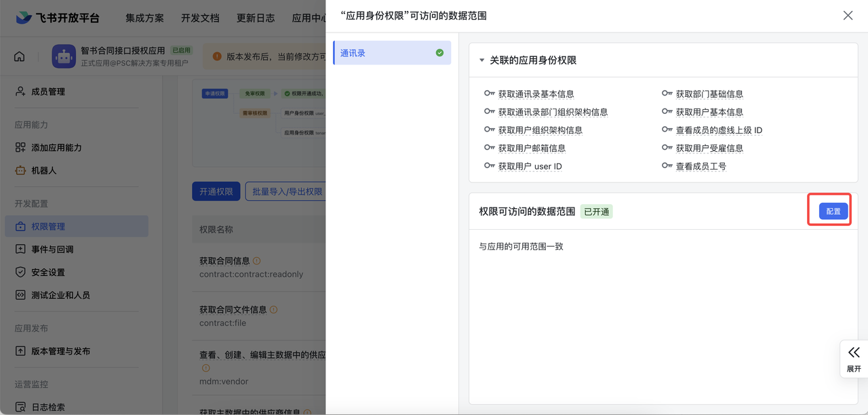Click the blue 配置 button
The image size is (868, 415).
[x=833, y=212]
